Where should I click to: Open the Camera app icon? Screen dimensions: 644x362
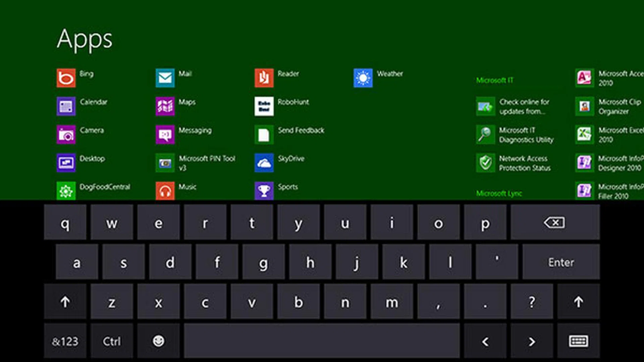[66, 135]
